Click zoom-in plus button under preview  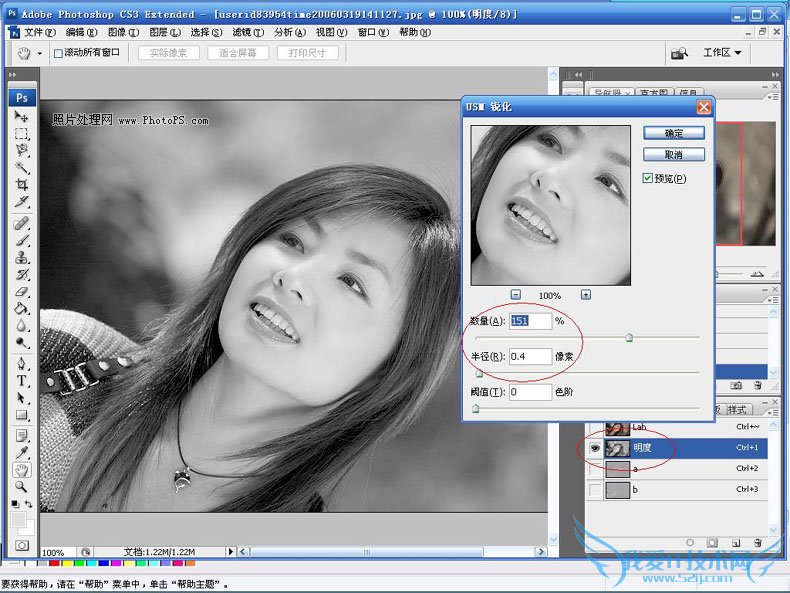coord(586,295)
